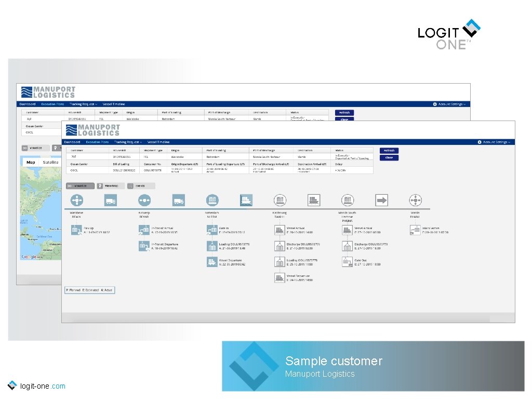Click the Manuport Logistics logo
532x399 pixels.
(94, 130)
